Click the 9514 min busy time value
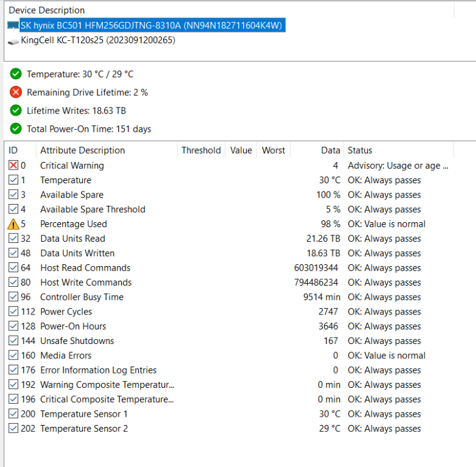Screen dimensions: 476x467 click(322, 297)
